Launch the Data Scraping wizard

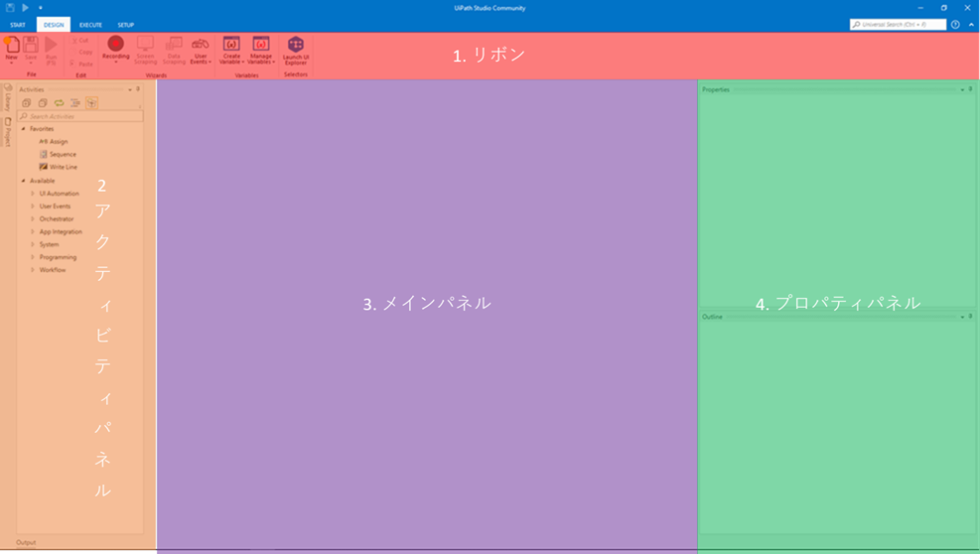174,50
